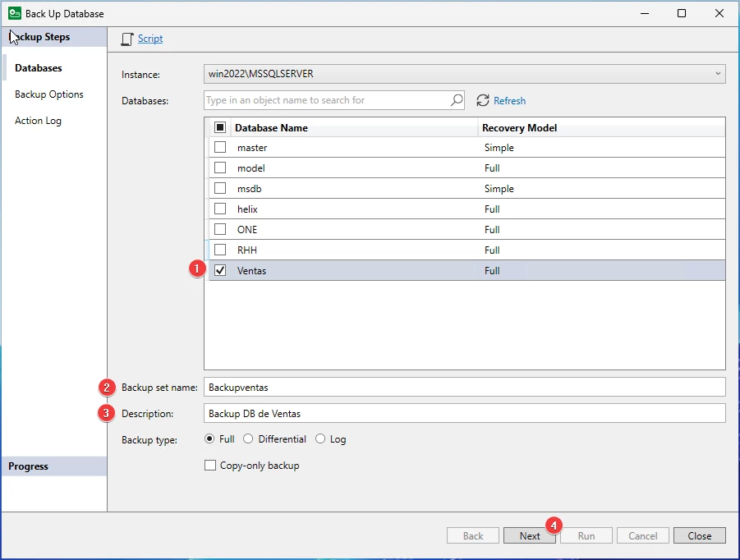Select the RHH row name
Image resolution: width=740 pixels, height=560 pixels.
247,250
